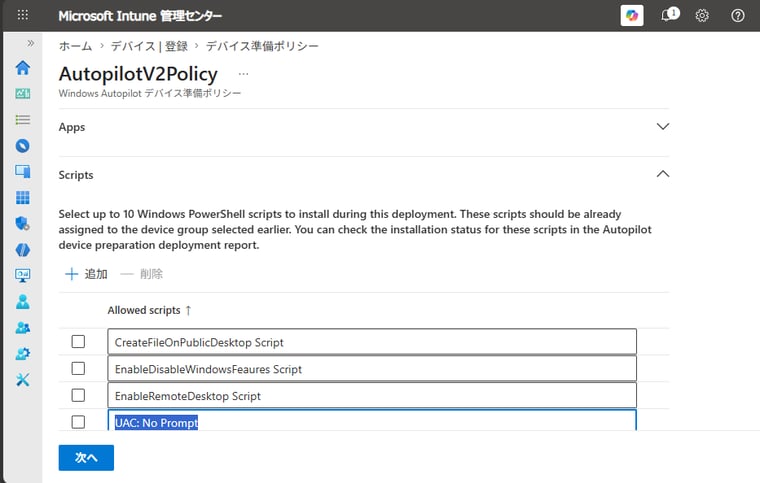The image size is (760, 483).
Task: Open the ellipsis menu next to AutopilotV2Policy
Action: (x=243, y=74)
